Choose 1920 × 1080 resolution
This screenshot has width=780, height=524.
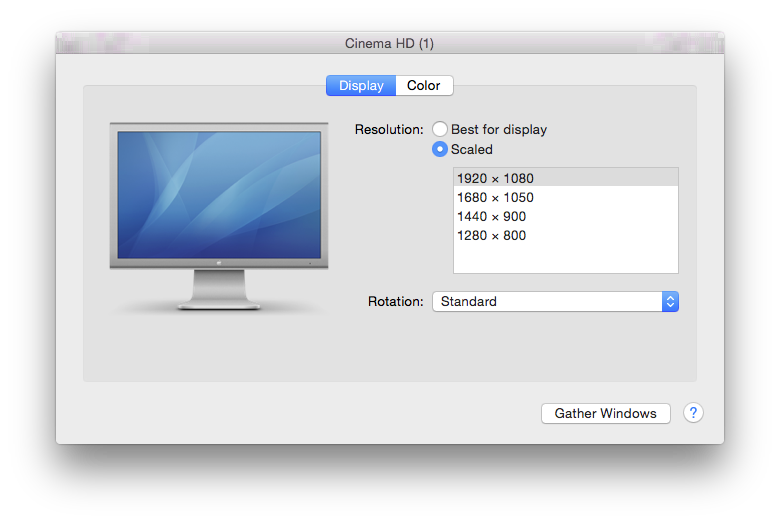[x=566, y=178]
